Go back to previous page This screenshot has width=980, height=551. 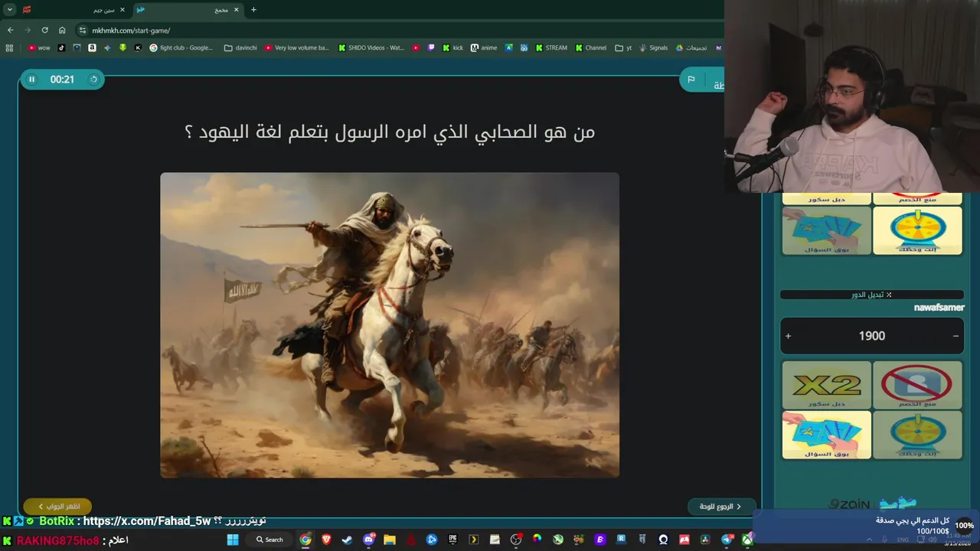pyautogui.click(x=10, y=30)
